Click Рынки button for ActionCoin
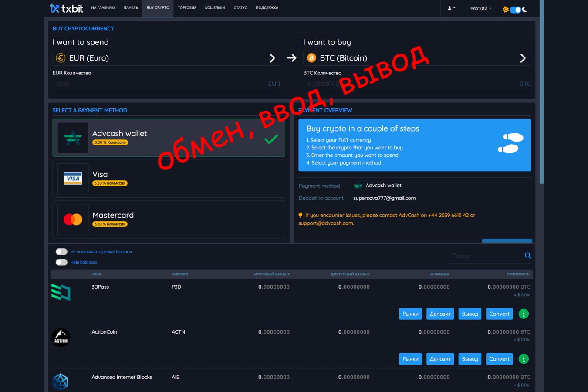This screenshot has width=588, height=392. tap(410, 359)
